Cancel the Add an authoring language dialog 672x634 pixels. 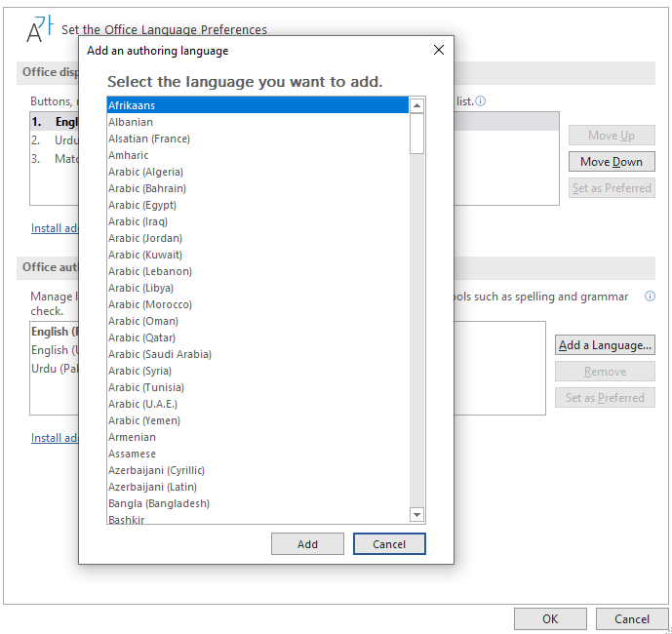(x=389, y=544)
